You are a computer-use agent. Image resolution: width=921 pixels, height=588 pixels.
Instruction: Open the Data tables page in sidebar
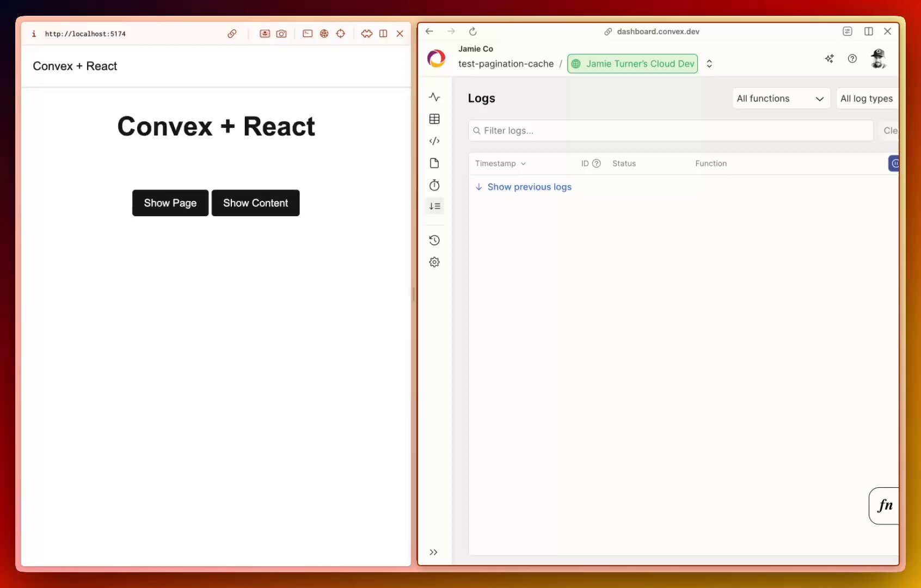[434, 119]
